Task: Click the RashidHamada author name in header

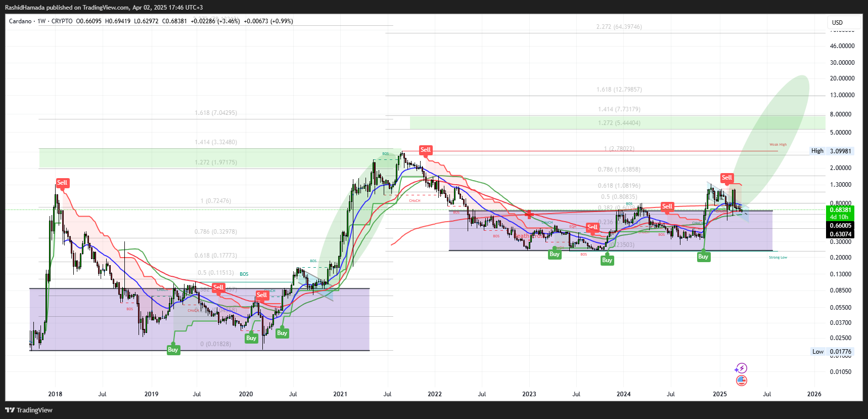Action: click(25, 8)
